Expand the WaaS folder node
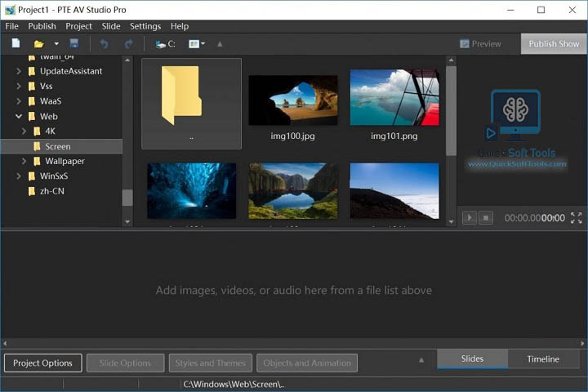This screenshot has width=588, height=392. pyautogui.click(x=18, y=101)
